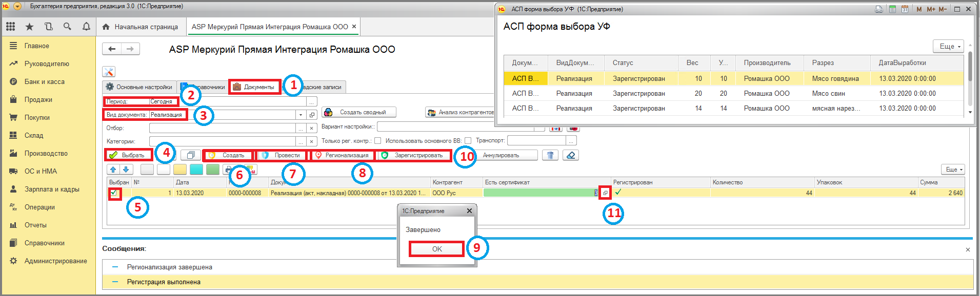This screenshot has width=980, height=296.
Task: Open calendar icon in АСП window
Action: [x=905, y=9]
